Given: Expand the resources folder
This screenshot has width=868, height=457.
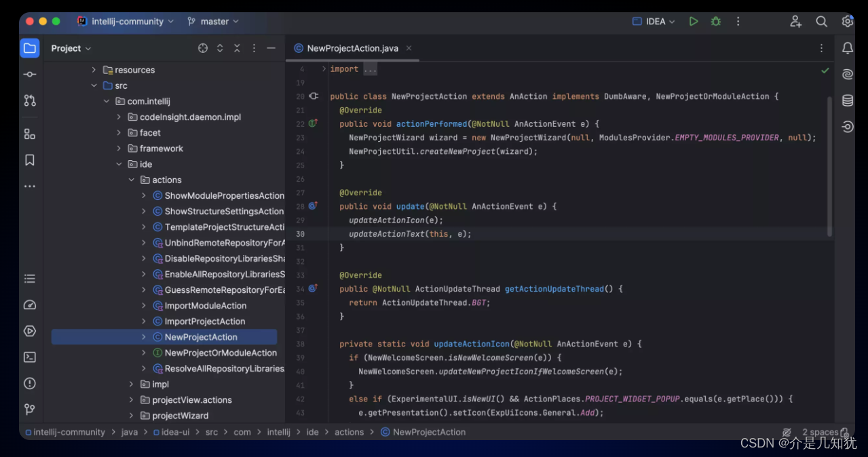Looking at the screenshot, I should pyautogui.click(x=94, y=70).
